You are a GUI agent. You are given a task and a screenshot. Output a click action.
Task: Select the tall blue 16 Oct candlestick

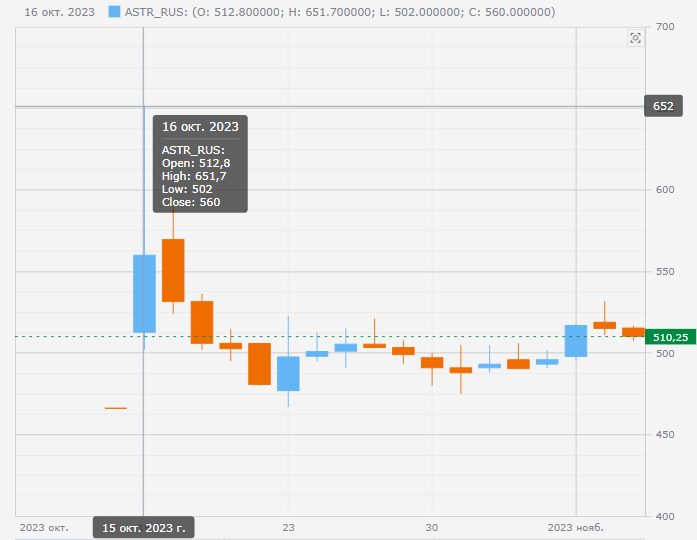click(x=144, y=293)
